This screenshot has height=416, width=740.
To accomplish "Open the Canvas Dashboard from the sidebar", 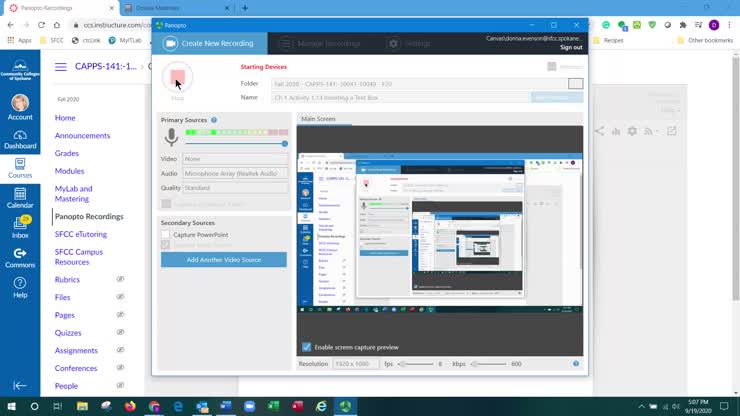I will tap(19, 138).
